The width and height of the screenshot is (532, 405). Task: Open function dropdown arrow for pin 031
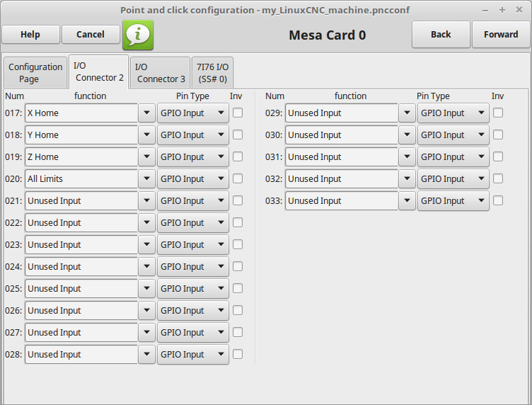coord(407,156)
